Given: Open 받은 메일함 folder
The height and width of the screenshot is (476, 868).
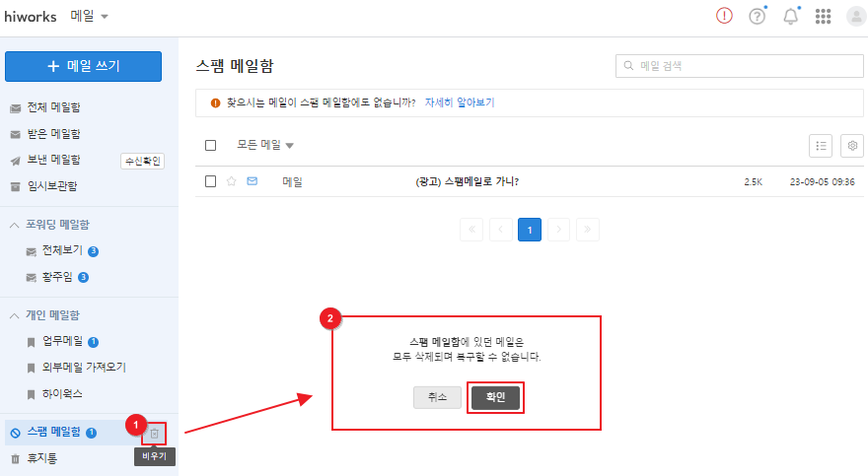Looking at the screenshot, I should click(x=53, y=134).
